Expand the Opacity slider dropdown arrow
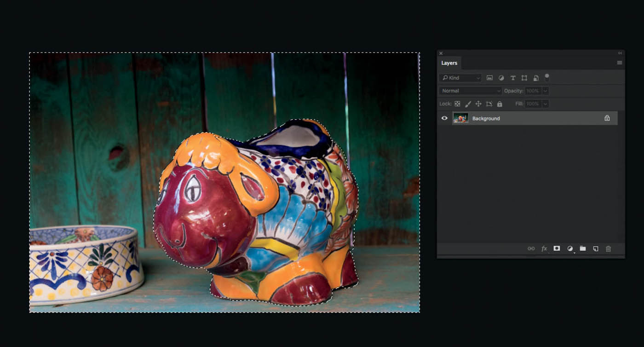This screenshot has width=644, height=347. 545,91
